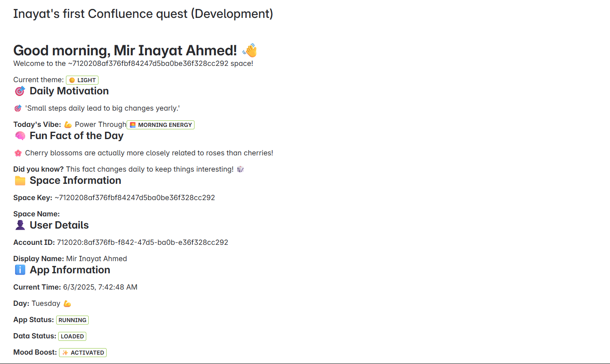Viewport: 610px width, 364px height.
Task: Click the folder icon beside Space Information
Action: (x=20, y=181)
